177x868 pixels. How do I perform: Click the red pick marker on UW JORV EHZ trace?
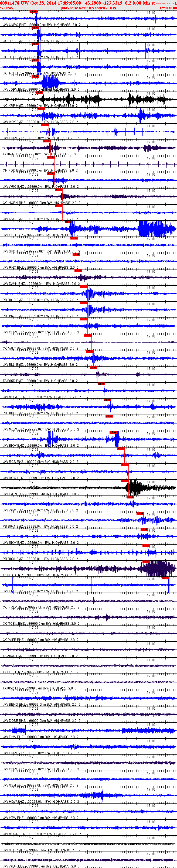coord(35,76)
